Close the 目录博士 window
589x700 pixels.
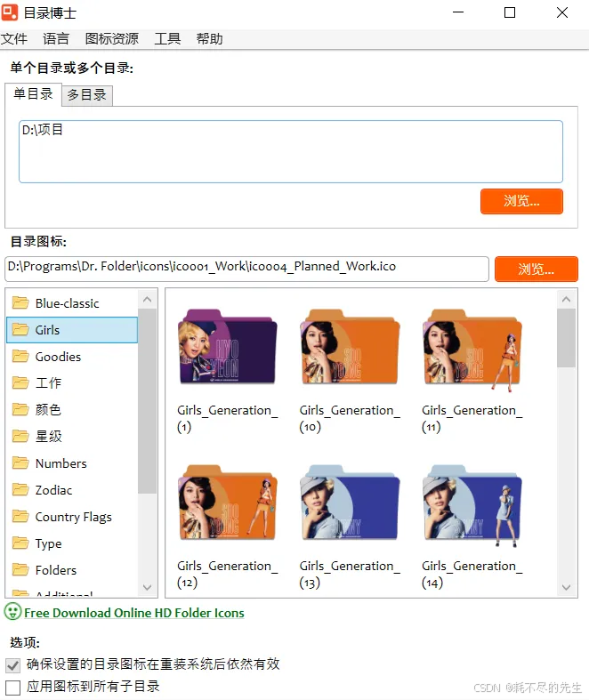coord(562,12)
